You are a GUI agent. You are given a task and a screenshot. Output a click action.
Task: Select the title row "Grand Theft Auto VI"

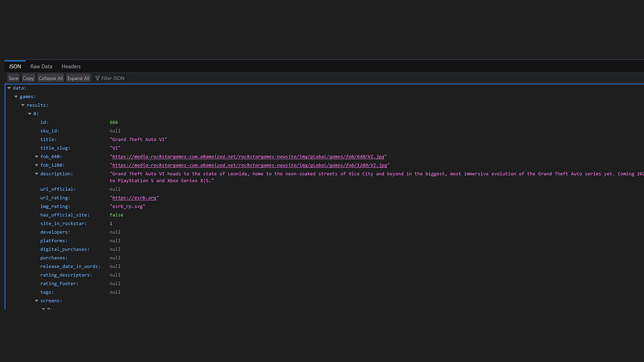point(138,139)
